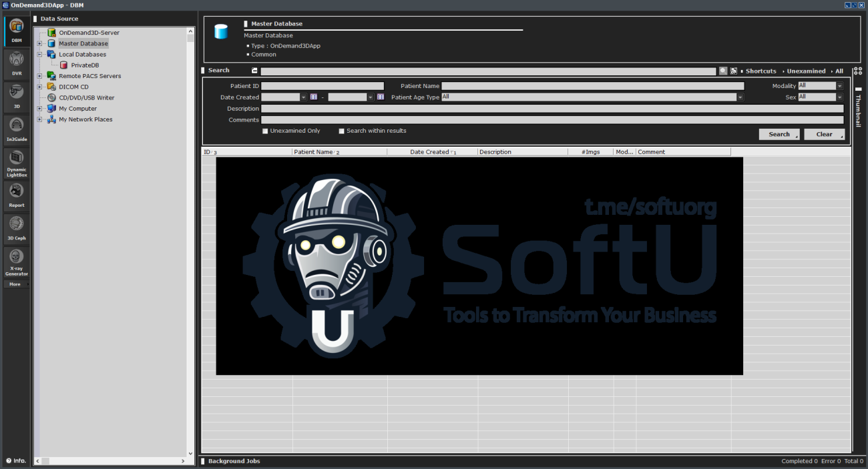Select the All shortcut filter
The height and width of the screenshot is (469, 868).
pyautogui.click(x=839, y=71)
